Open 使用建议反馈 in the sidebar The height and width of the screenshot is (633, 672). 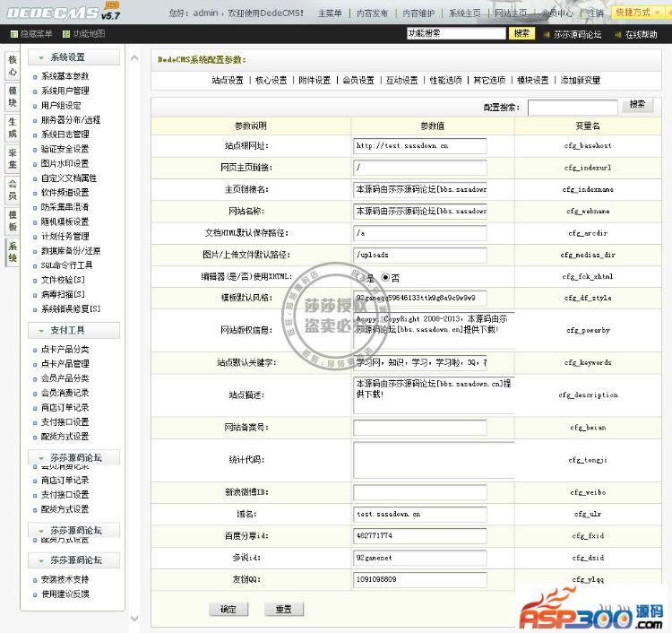65,594
